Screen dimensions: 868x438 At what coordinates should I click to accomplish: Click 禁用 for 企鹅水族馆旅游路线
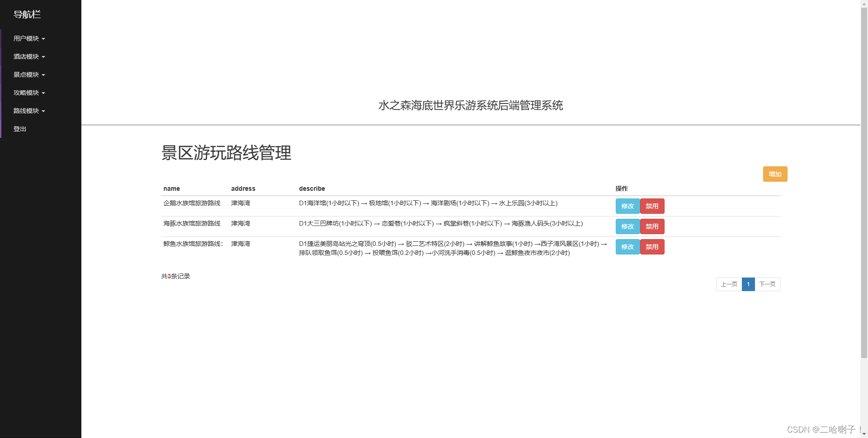652,206
